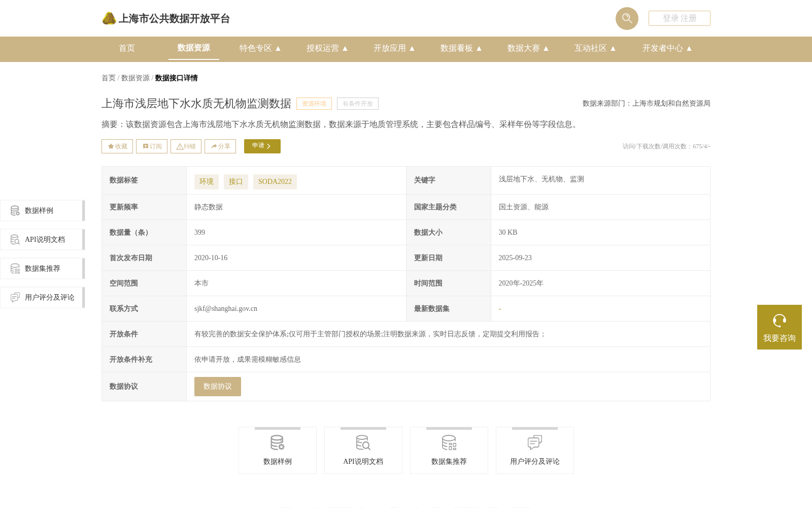Click the time range 2020年-2025年

click(521, 283)
